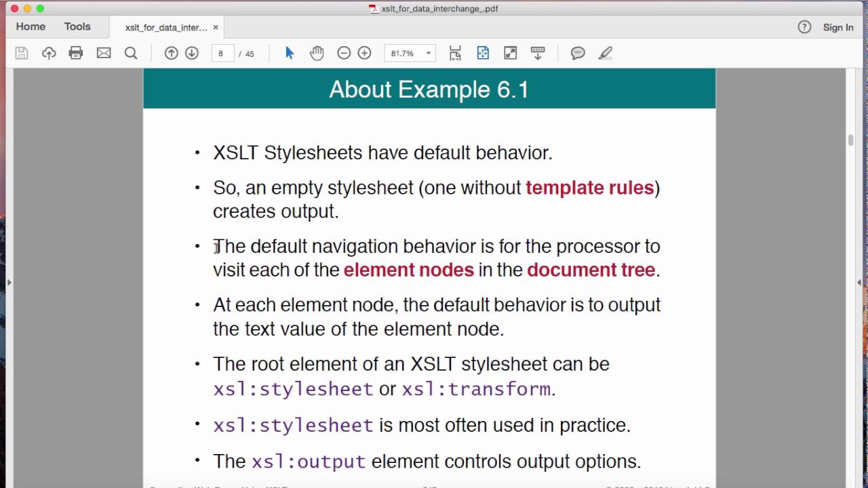This screenshot has height=488, width=868.
Task: Click the "About Example 6.1" slide heading
Action: point(429,89)
